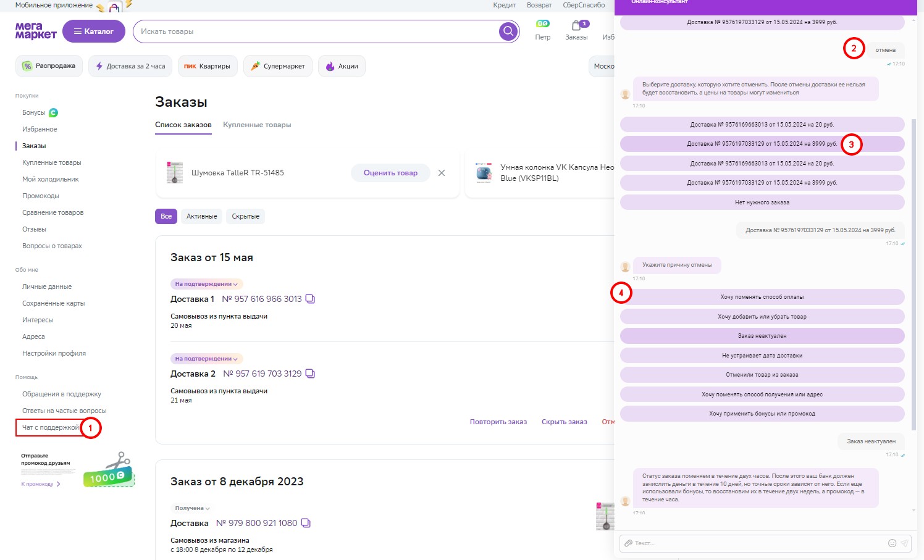Choose Отменили товар из заказа reason
The width and height of the screenshot is (924, 560).
[762, 375]
